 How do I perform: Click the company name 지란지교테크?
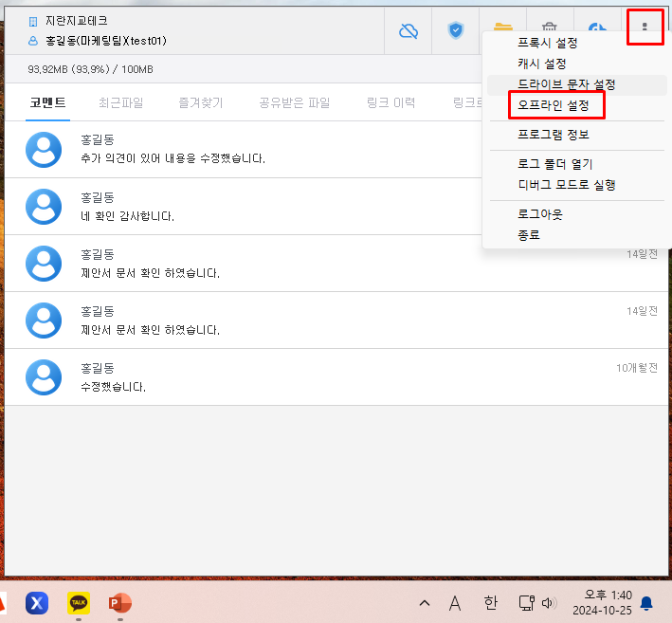(76, 21)
